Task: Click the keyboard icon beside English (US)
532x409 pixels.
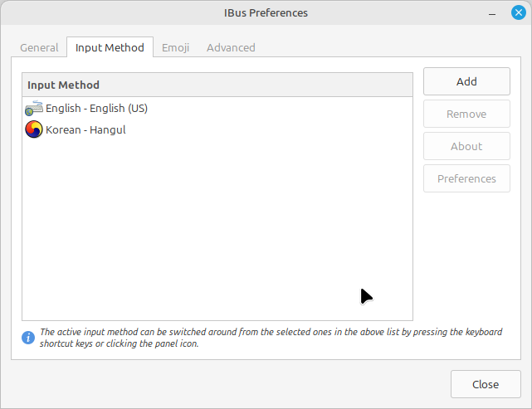Action: point(33,108)
